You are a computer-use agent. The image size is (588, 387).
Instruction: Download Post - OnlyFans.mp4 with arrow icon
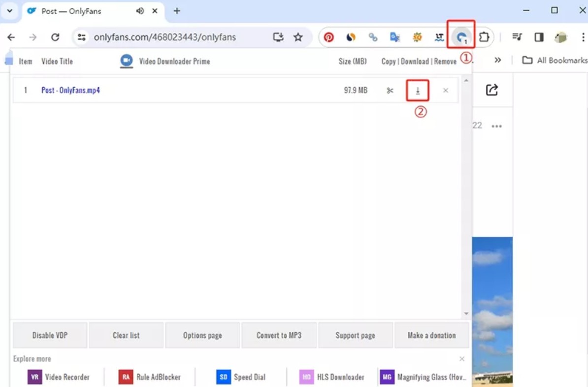point(418,91)
